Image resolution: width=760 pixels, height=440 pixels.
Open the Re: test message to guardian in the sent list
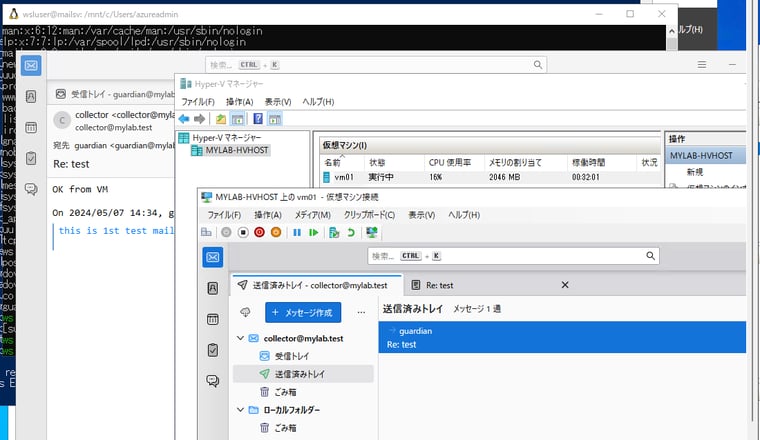(x=562, y=337)
